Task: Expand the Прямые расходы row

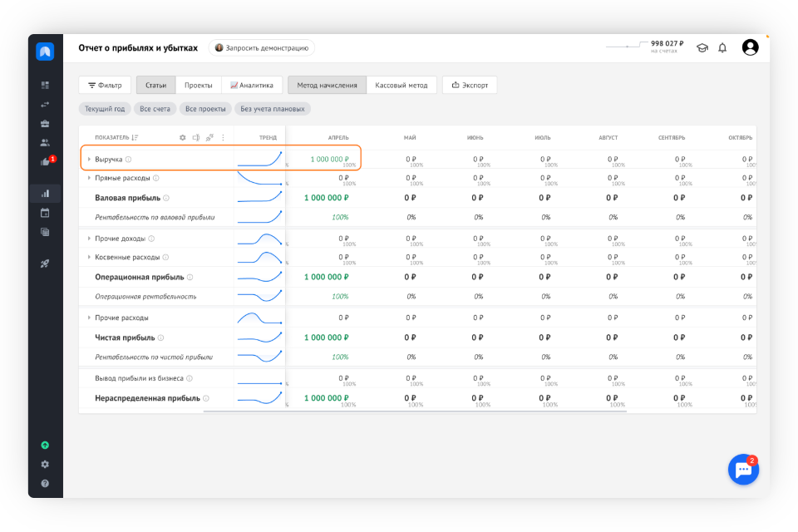Action: coord(89,178)
